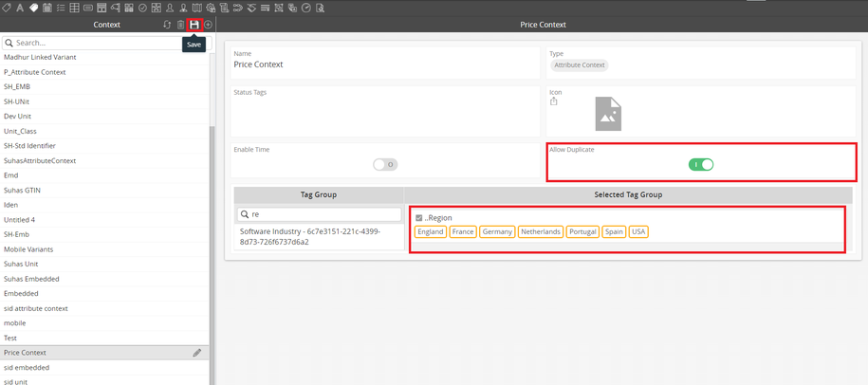Viewport: 868px width, 385px height.
Task: Uncheck the ..Region checkbox
Action: click(419, 218)
